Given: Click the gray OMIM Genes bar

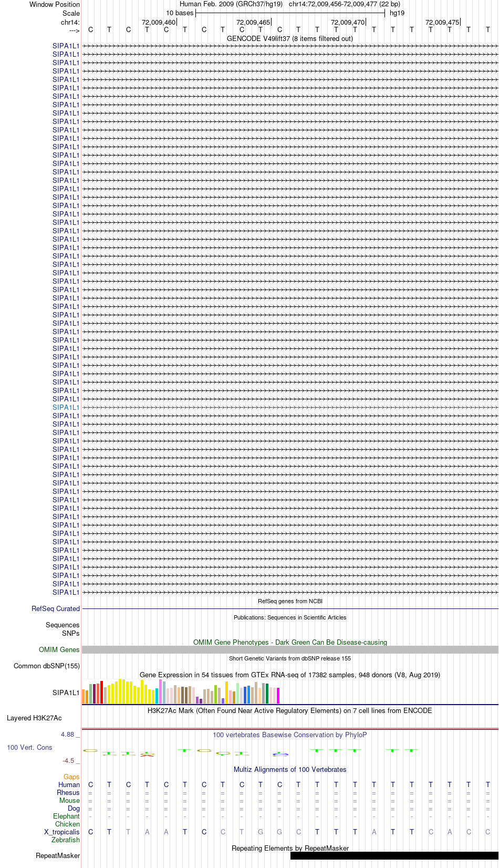Looking at the screenshot, I should tap(290, 649).
